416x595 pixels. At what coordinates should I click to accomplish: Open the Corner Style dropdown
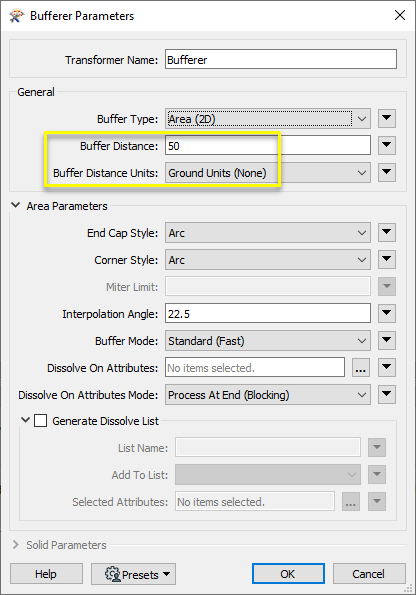(268, 260)
